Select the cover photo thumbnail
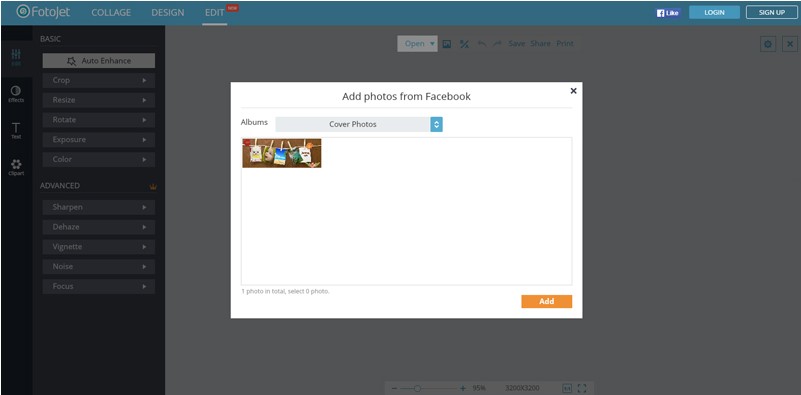Image resolution: width=801 pixels, height=395 pixels. coord(282,153)
